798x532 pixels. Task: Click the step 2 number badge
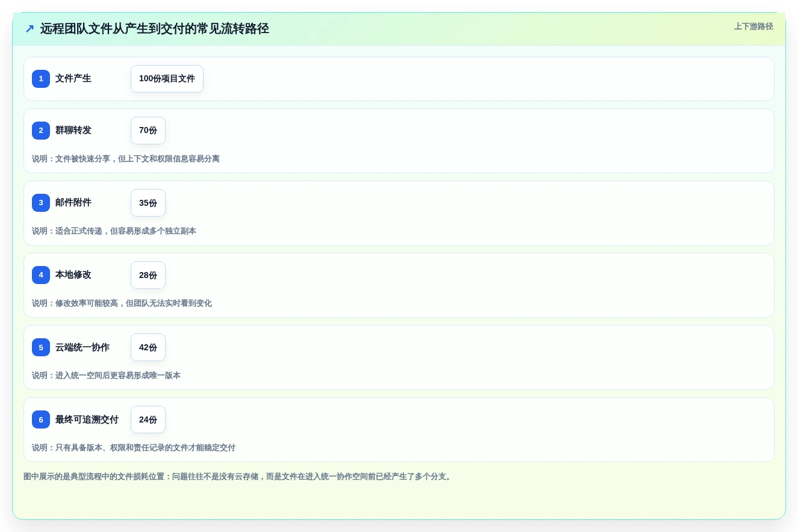[41, 131]
